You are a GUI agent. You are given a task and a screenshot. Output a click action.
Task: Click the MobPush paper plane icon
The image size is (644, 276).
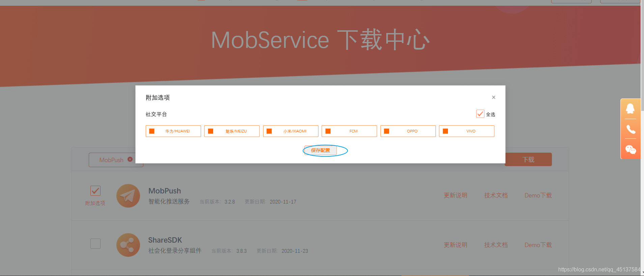click(128, 196)
